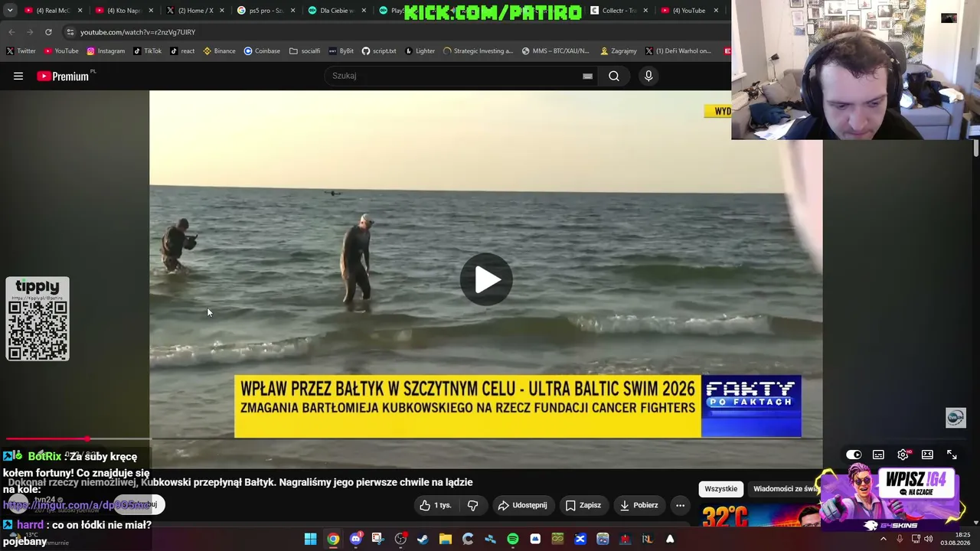The image size is (980, 551).
Task: Switch to the "(4) YouTube" tab
Action: (690, 11)
